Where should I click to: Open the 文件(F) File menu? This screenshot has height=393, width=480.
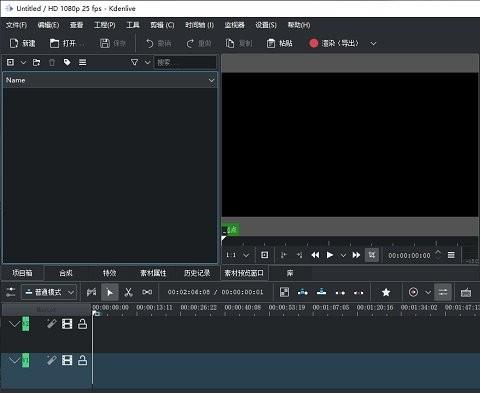click(x=16, y=25)
